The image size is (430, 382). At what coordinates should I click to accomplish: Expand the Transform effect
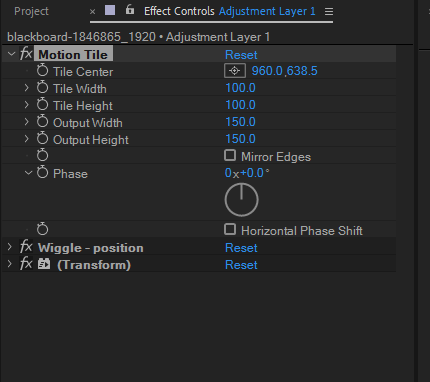[x=10, y=264]
